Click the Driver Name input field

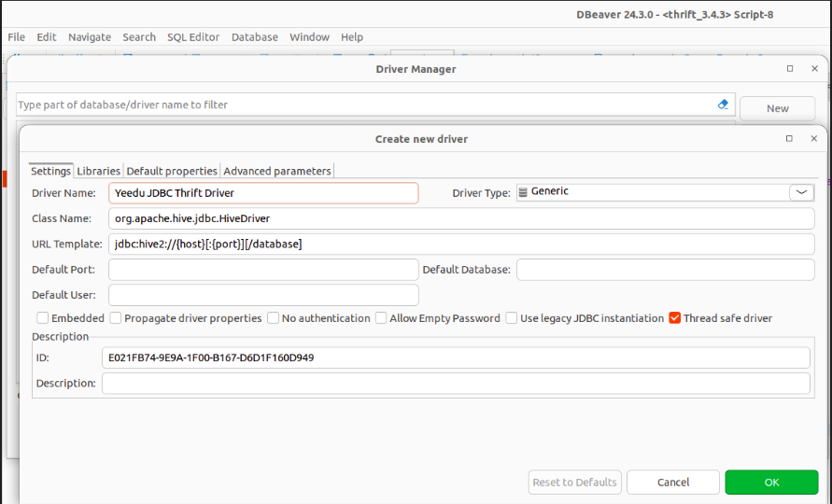pyautogui.click(x=263, y=193)
